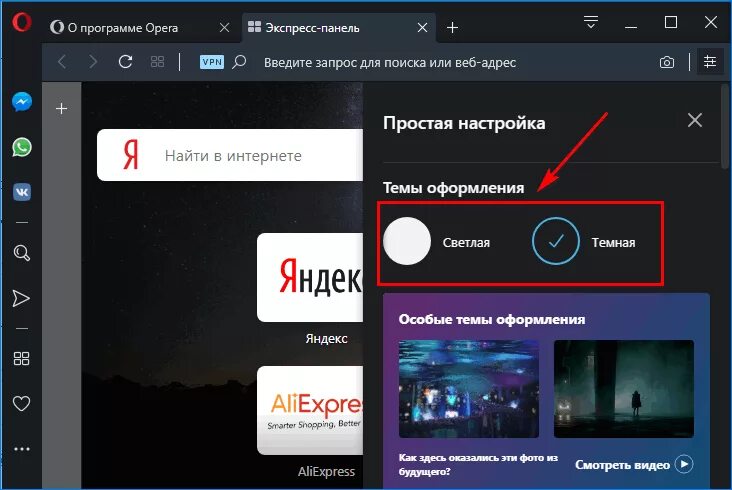Close the 'Простая настройка' panel
Screen dimensions: 732x490
(x=695, y=120)
